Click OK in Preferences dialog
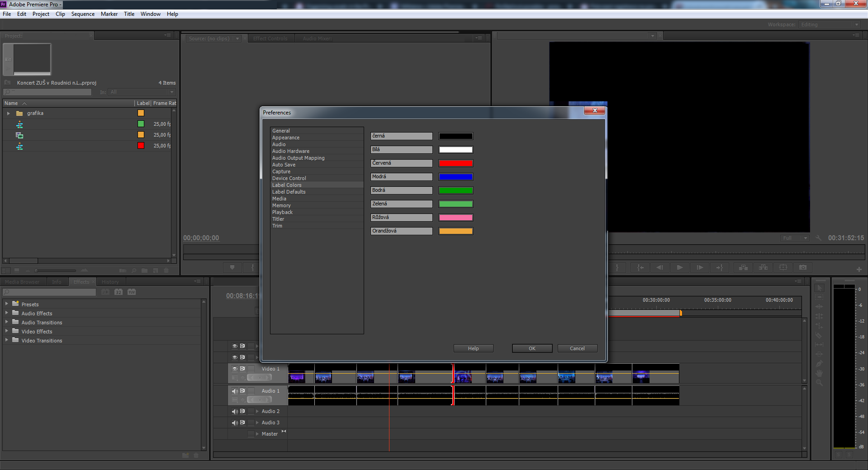The height and width of the screenshot is (470, 868). 532,348
